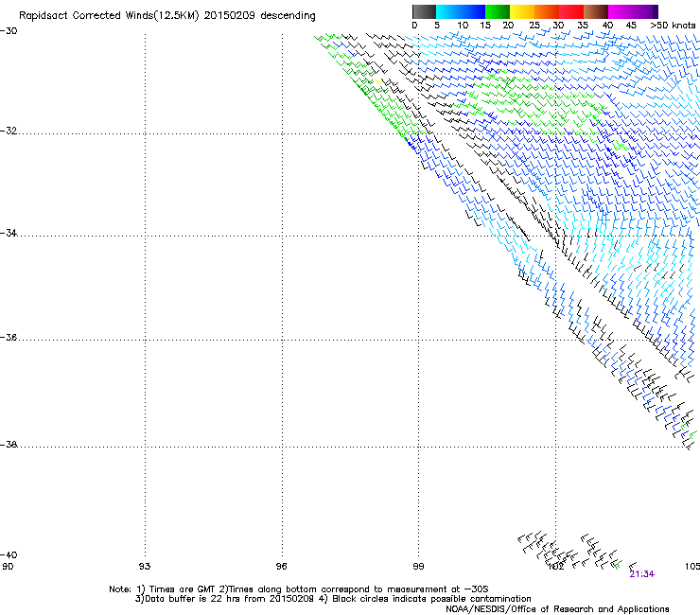Click the purple '21:34' swath time label
Viewport: 700px width, 615px height.
[642, 574]
